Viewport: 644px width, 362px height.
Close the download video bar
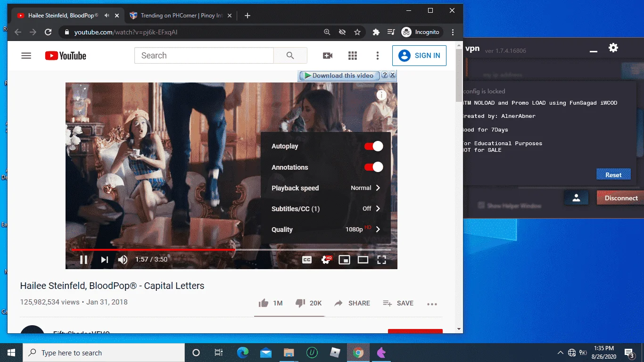[393, 75]
